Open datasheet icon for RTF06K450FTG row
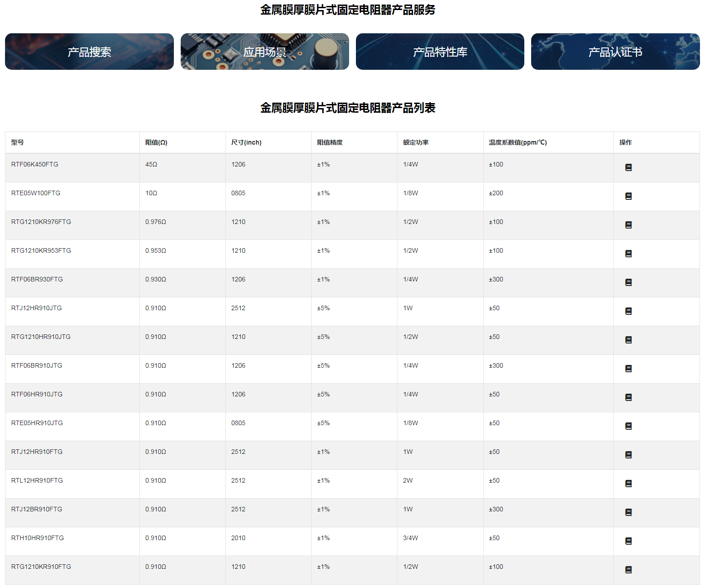 [628, 167]
